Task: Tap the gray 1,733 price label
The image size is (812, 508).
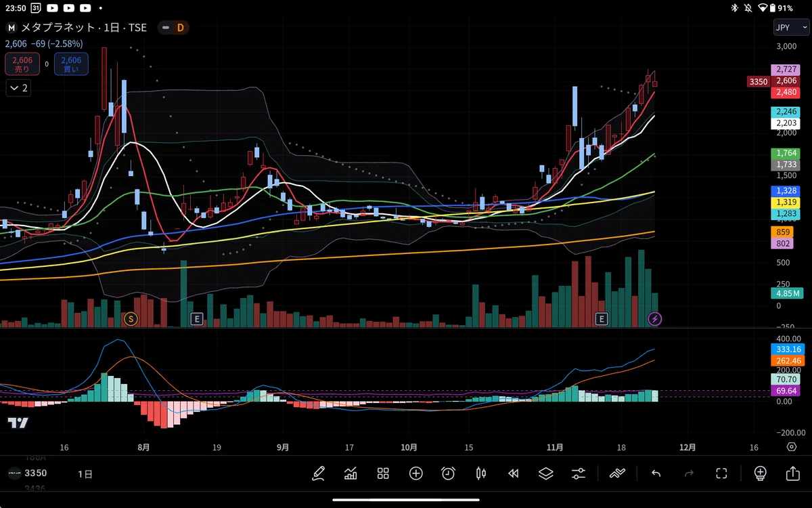Action: 786,165
